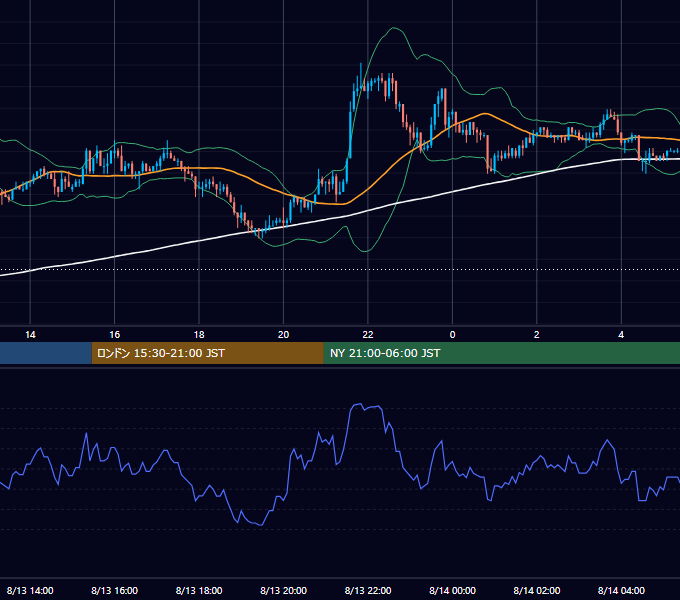Click the 4 hour axis label
Viewport: 680px width, 600px height.
pos(621,335)
